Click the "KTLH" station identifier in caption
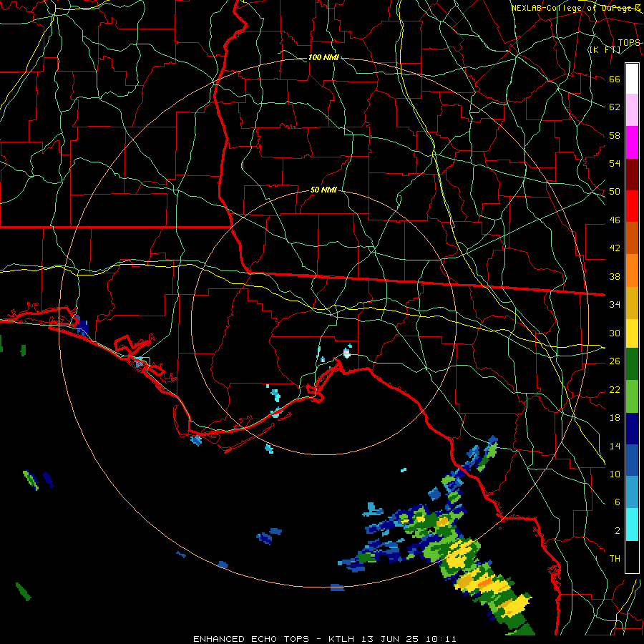This screenshot has height=644, width=644. (x=343, y=639)
